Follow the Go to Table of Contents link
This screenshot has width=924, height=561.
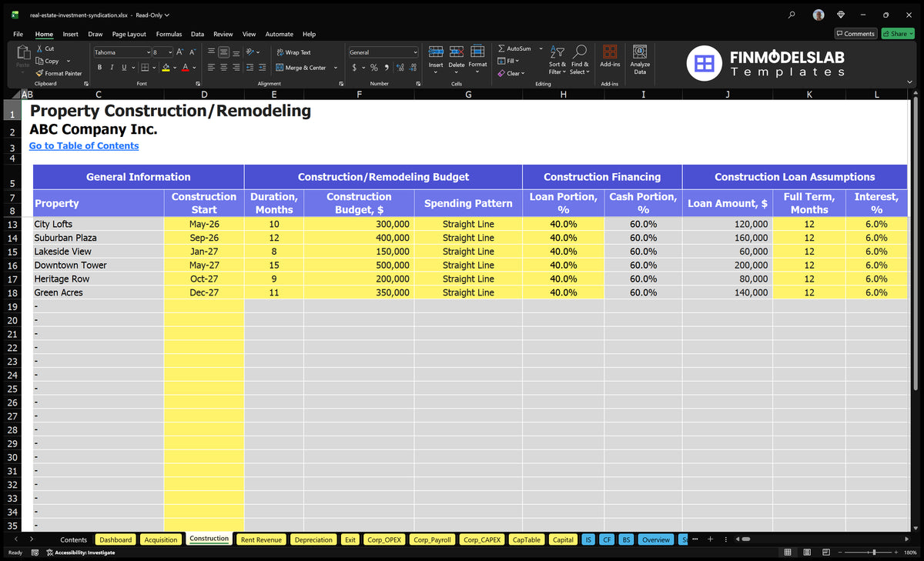84,145
